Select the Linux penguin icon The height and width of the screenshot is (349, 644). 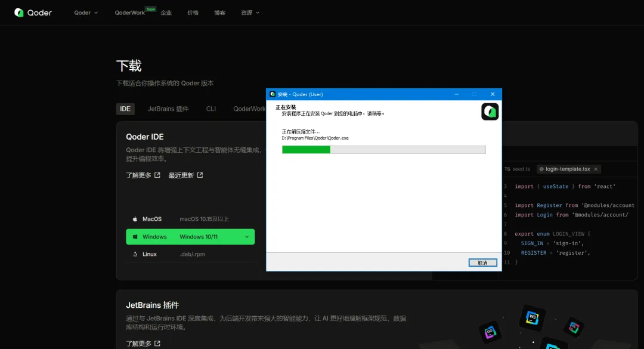135,254
